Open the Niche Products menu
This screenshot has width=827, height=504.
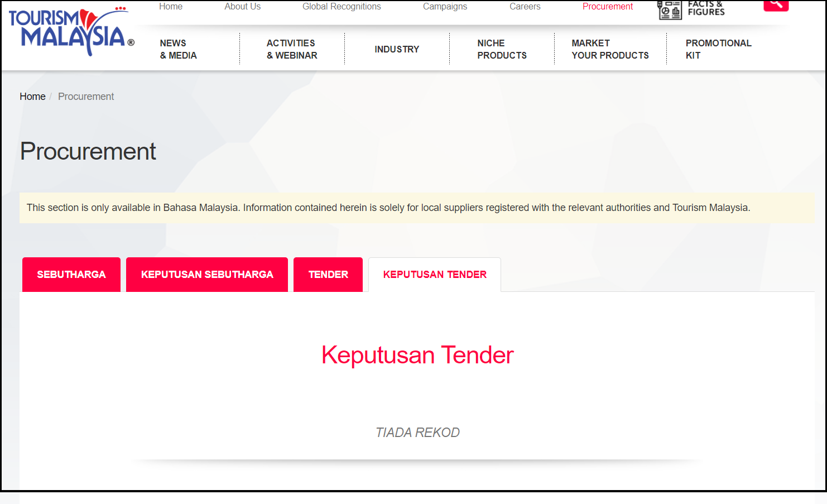tap(502, 49)
